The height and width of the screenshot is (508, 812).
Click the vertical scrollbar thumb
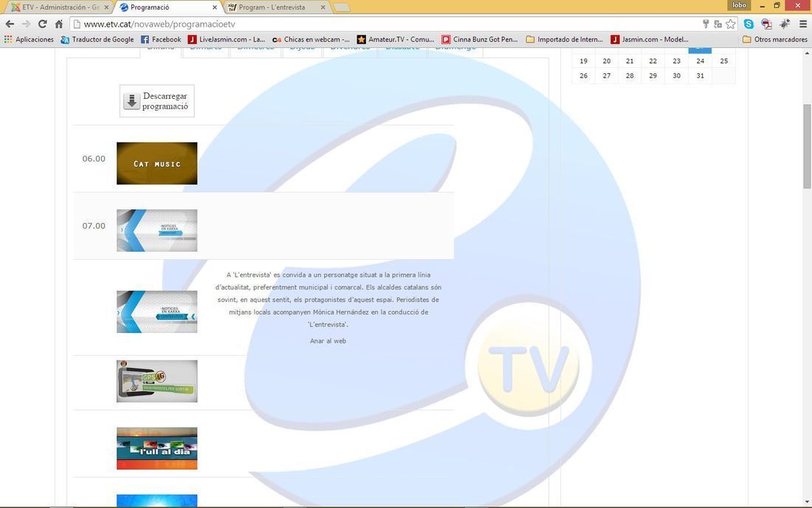coord(808,146)
